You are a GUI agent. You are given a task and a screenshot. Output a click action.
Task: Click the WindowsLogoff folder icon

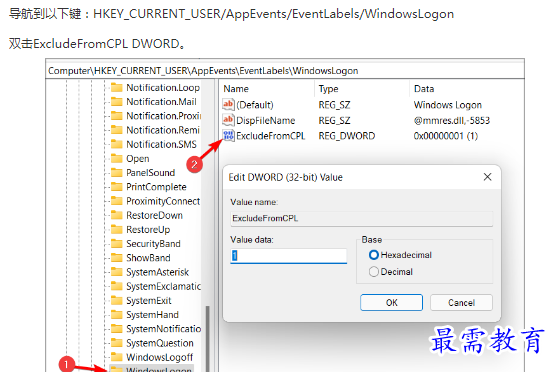tap(116, 357)
